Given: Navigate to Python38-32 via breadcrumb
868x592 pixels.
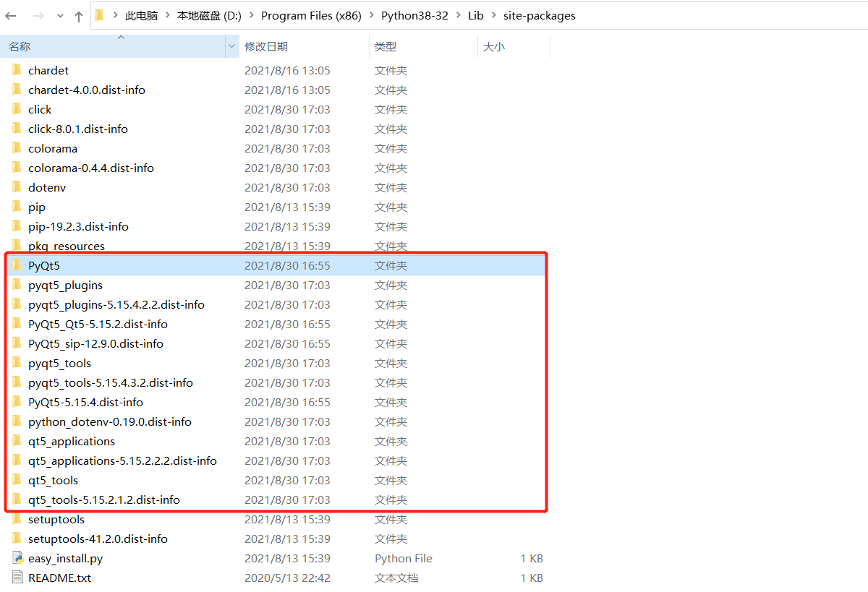Looking at the screenshot, I should coord(414,15).
